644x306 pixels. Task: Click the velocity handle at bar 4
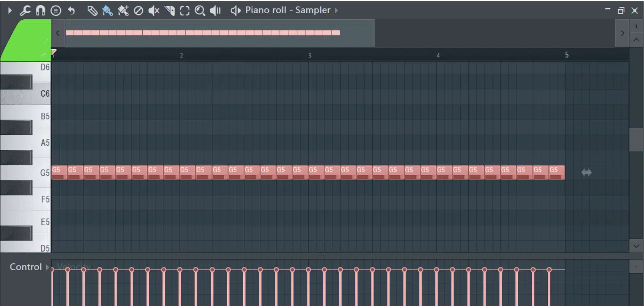pyautogui.click(x=437, y=269)
